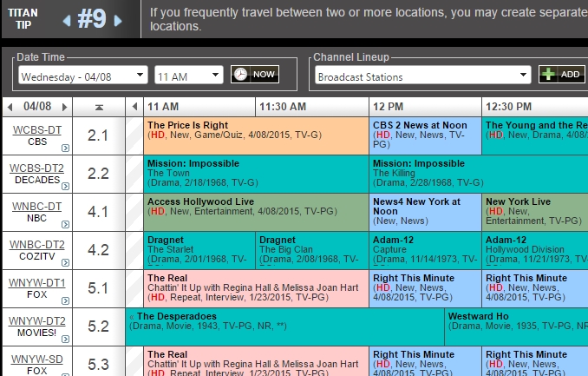The width and height of the screenshot is (588, 376).
Task: Select Westward Ho movie listing
Action: pos(516,327)
